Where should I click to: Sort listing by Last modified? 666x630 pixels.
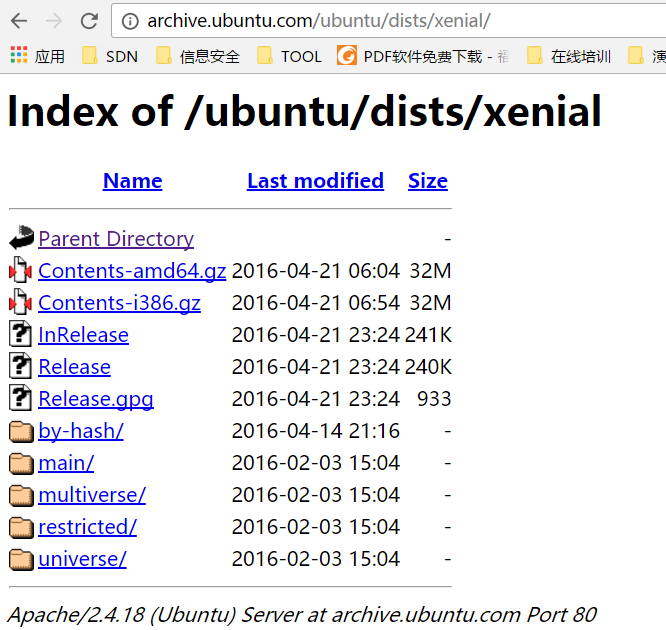316,181
